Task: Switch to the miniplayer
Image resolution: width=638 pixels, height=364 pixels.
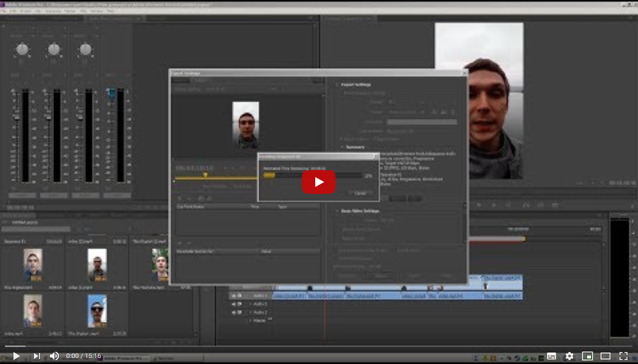Action: point(587,356)
